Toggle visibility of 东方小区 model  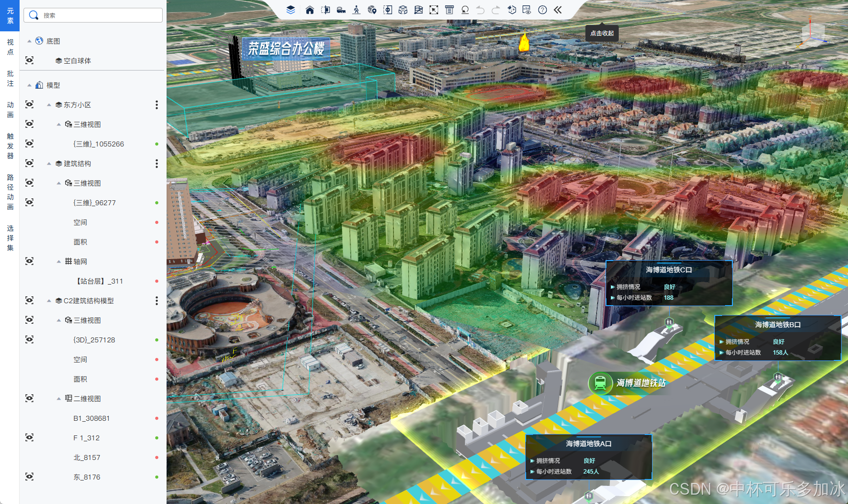[x=29, y=104]
